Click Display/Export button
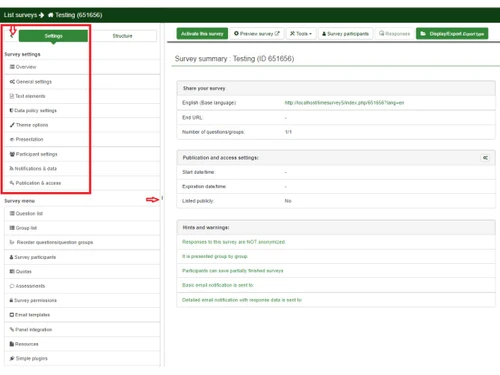This screenshot has width=500, height=375. [452, 34]
